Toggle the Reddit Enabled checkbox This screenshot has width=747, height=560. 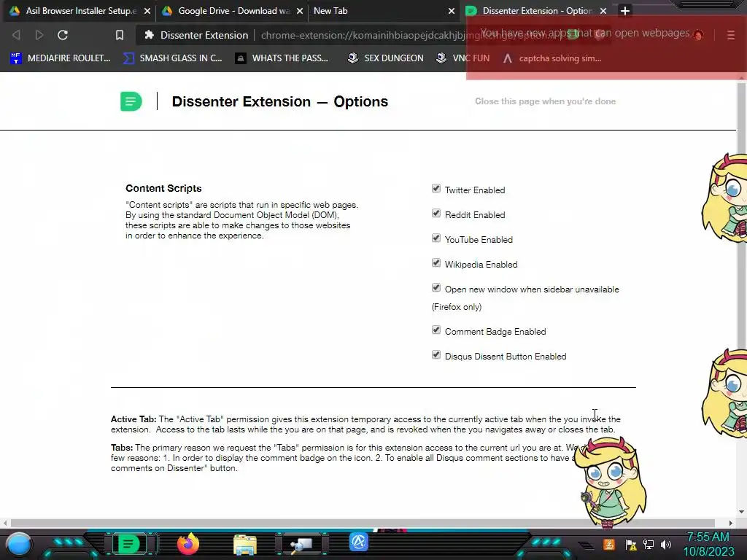coord(436,214)
